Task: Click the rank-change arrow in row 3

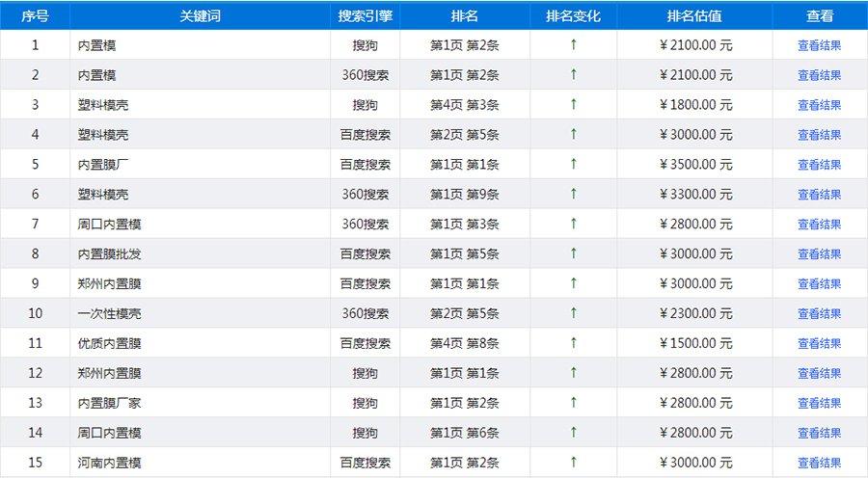Action: (x=573, y=104)
